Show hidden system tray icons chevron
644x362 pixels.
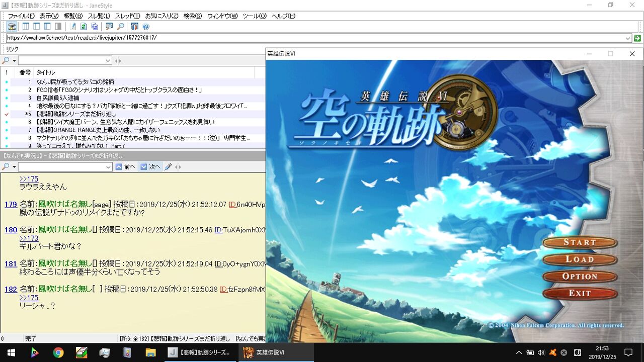tap(519, 352)
